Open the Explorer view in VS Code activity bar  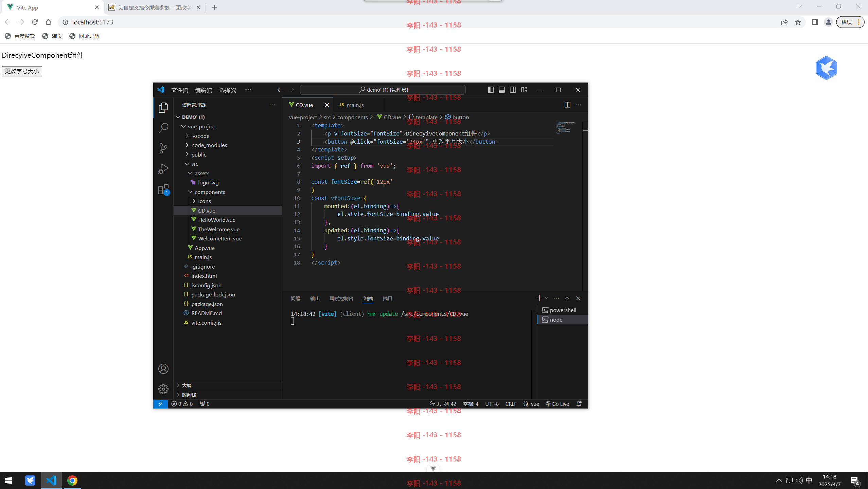[163, 108]
